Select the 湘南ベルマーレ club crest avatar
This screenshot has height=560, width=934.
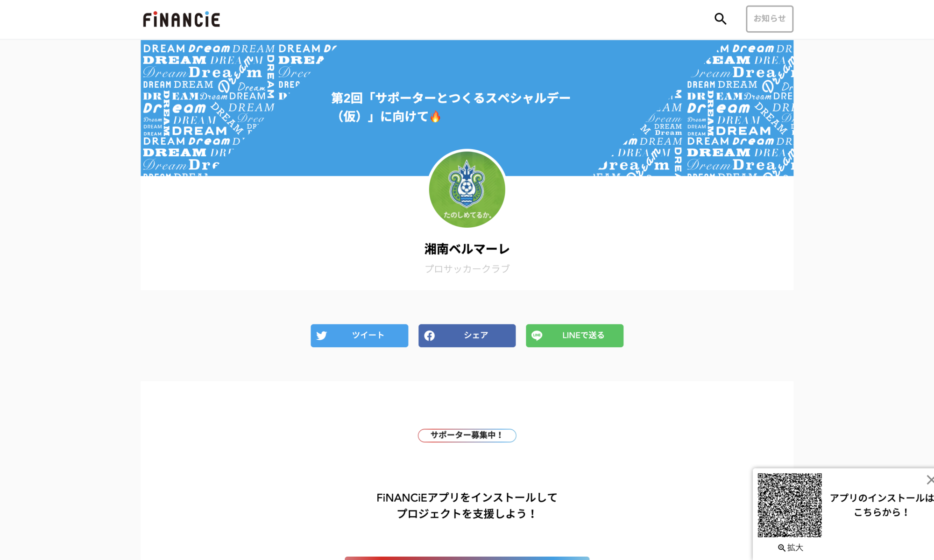click(467, 189)
